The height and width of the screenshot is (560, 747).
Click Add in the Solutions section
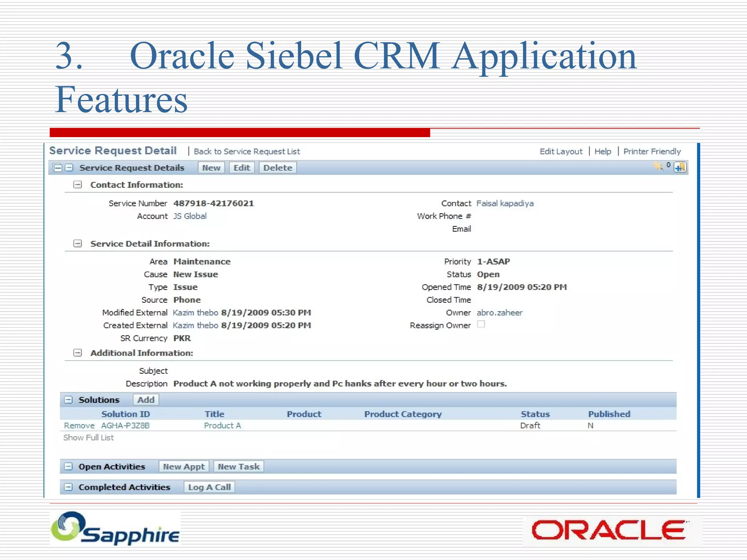146,400
